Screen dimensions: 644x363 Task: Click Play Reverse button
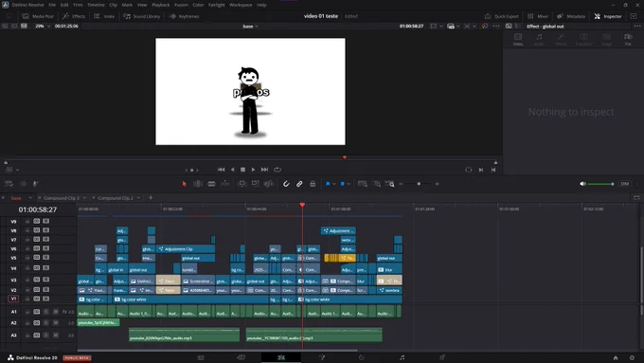232,170
